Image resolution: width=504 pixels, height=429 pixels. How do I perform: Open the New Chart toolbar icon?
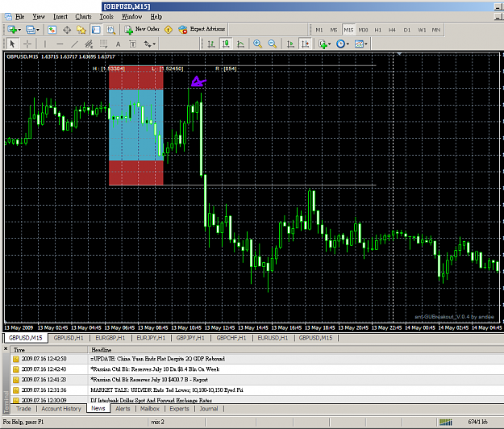point(12,30)
